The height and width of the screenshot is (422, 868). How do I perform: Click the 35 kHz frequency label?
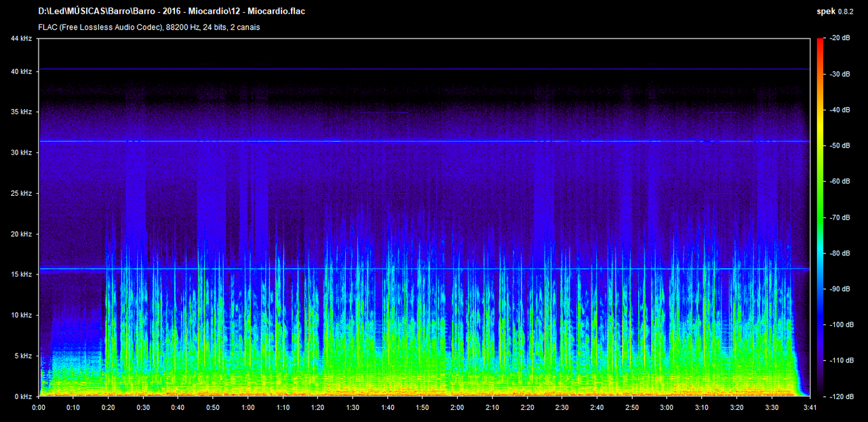point(21,112)
